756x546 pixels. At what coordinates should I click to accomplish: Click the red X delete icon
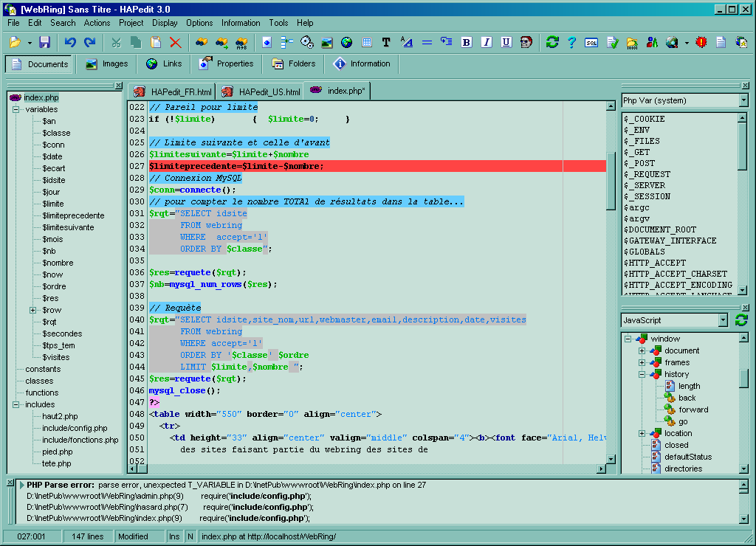click(175, 43)
